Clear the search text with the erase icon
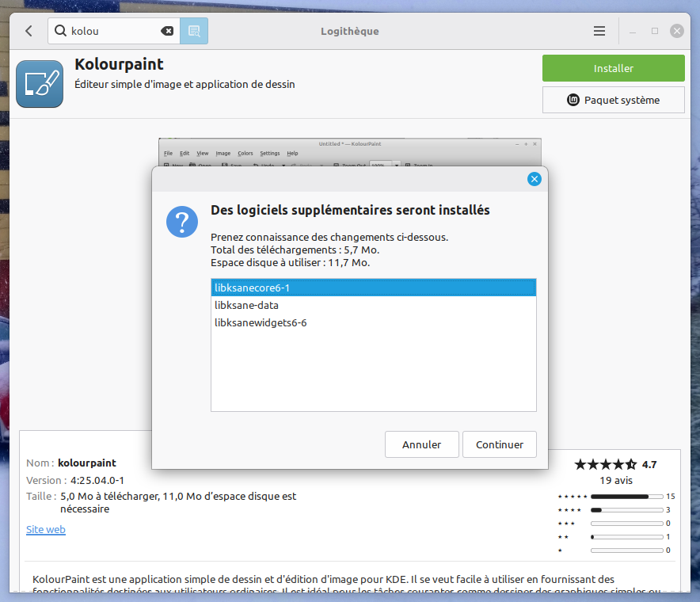Image resolution: width=700 pixels, height=602 pixels. point(167,31)
